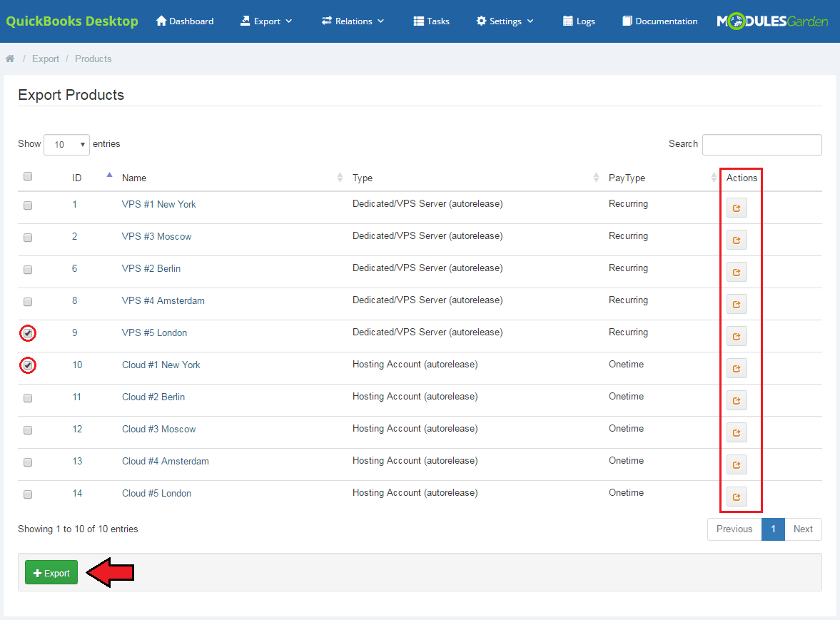Click the Previous pagination button
Screen dimensions: 840x620
click(734, 529)
